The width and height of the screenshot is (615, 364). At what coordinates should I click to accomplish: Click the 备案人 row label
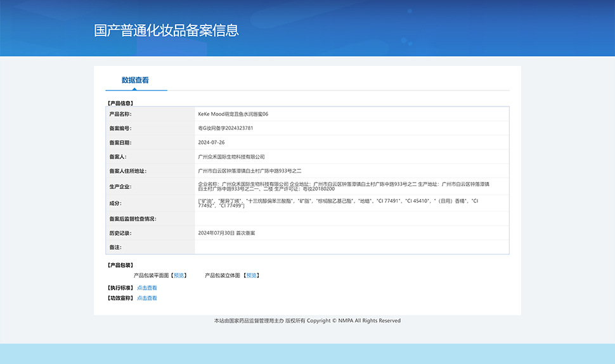(x=118, y=157)
